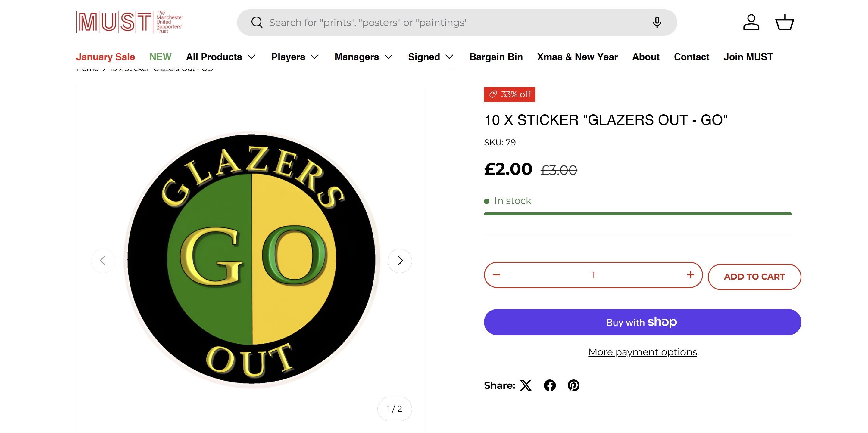Decrease quantity with minus button

pyautogui.click(x=496, y=275)
